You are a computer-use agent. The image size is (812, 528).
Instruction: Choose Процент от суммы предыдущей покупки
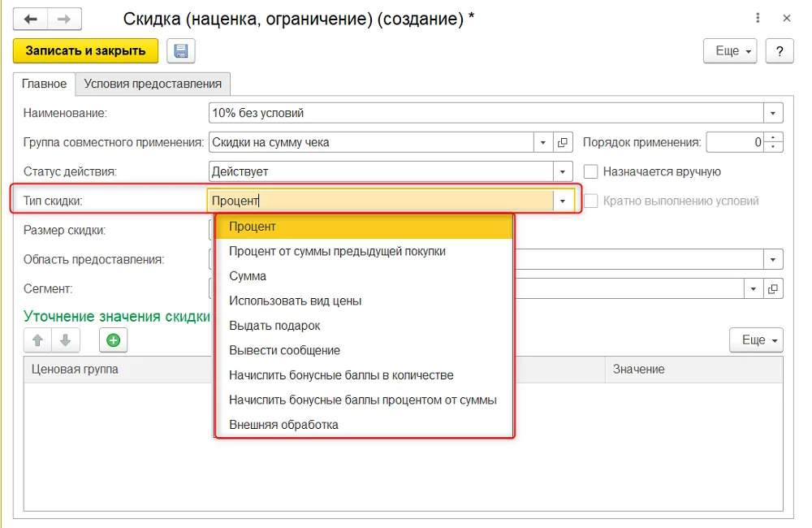[x=364, y=251]
